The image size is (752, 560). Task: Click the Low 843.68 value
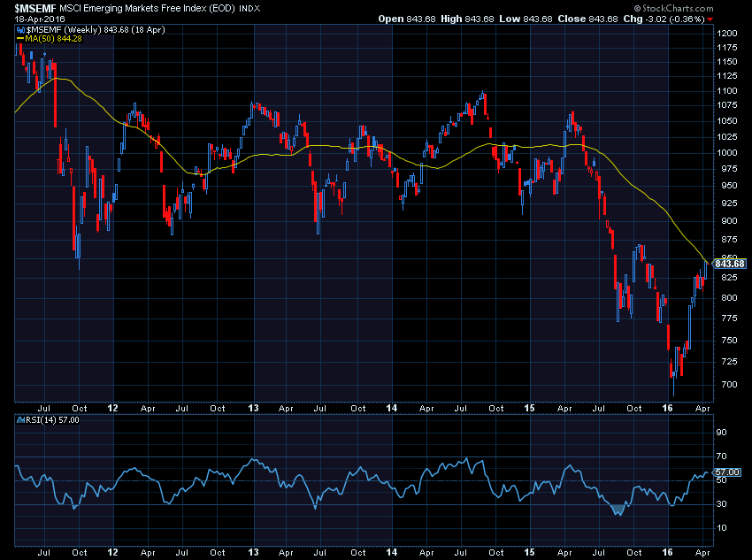tap(526, 19)
